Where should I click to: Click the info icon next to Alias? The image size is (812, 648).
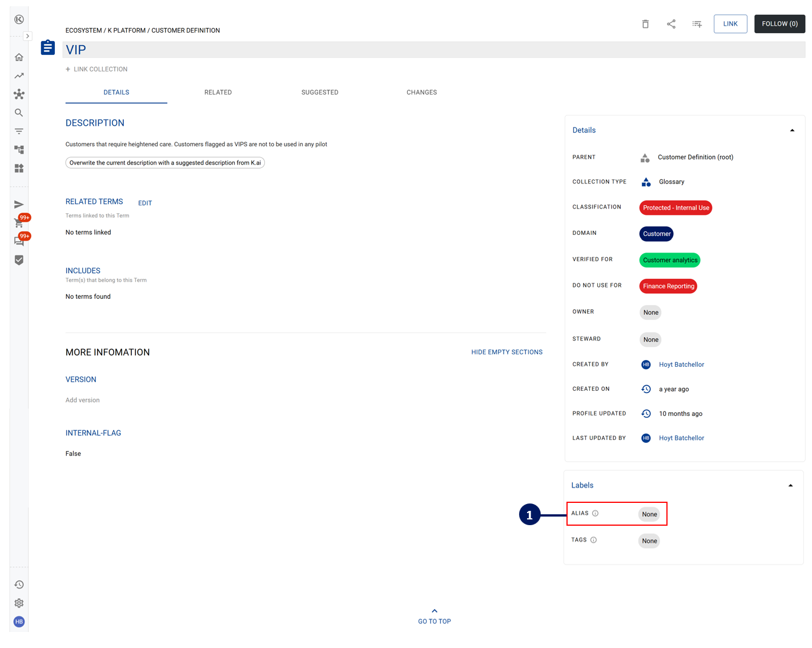595,513
